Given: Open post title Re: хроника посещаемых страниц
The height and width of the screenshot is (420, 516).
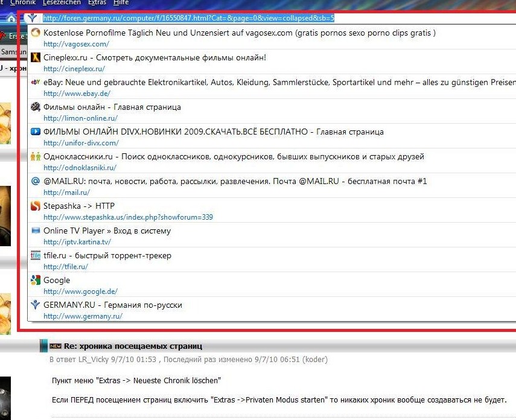Looking at the screenshot, I should (x=133, y=346).
